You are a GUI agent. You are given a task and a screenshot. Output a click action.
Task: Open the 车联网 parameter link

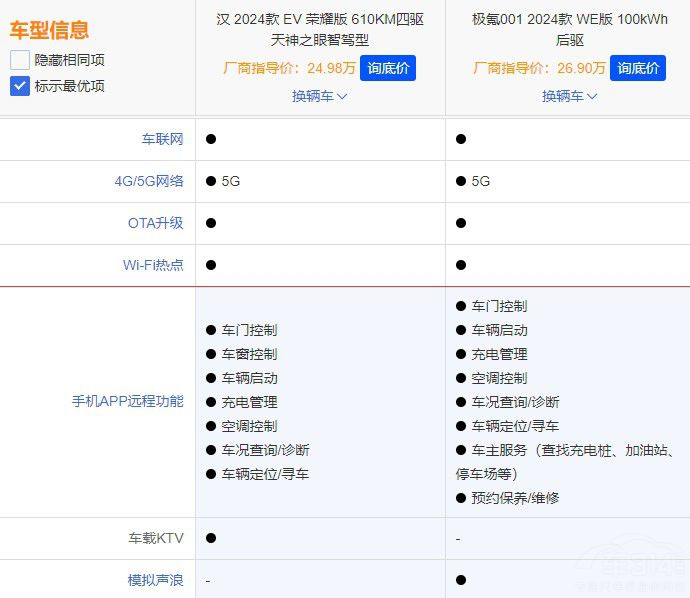[162, 139]
